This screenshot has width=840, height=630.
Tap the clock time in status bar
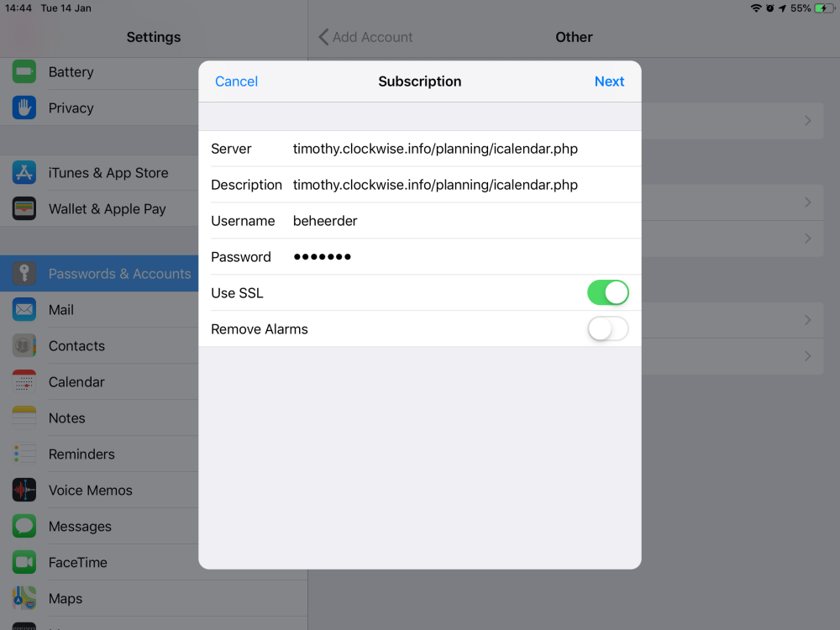click(18, 8)
